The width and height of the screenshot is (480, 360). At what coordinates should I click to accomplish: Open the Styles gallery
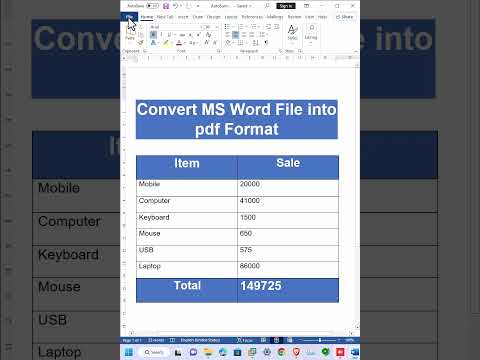pos(292,34)
